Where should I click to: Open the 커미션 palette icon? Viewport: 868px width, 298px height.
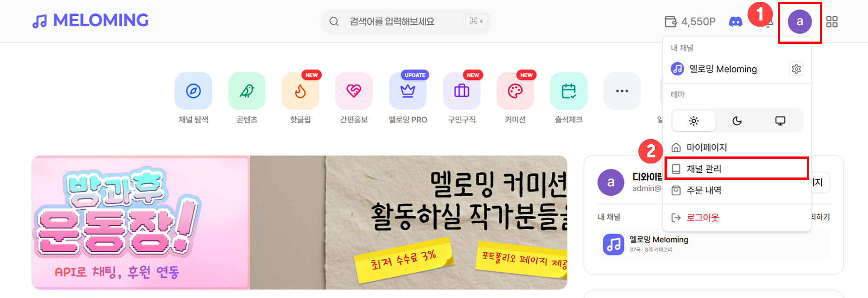coord(515,91)
